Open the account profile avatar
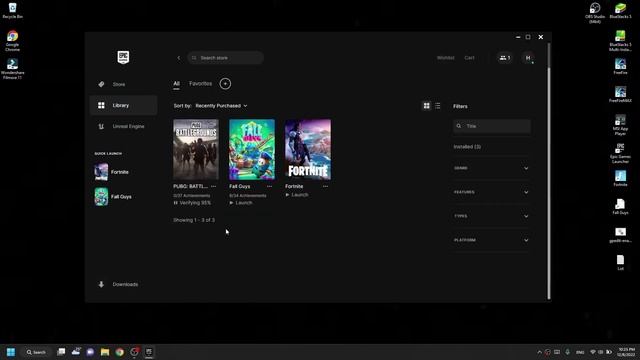 tap(528, 58)
